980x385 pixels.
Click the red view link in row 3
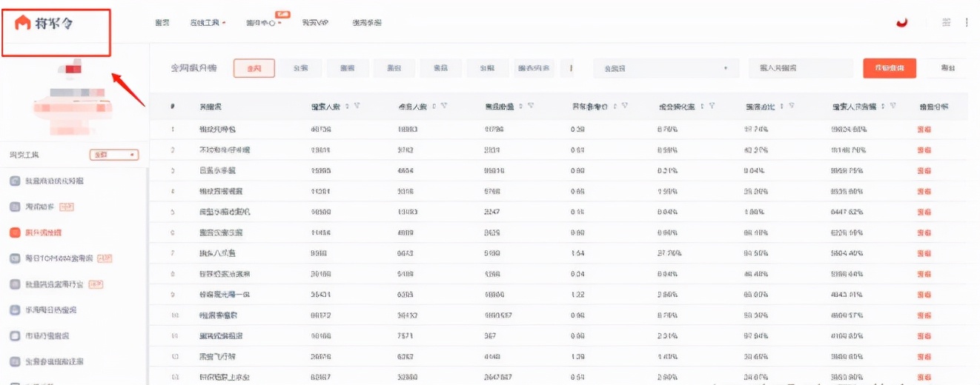coord(924,170)
